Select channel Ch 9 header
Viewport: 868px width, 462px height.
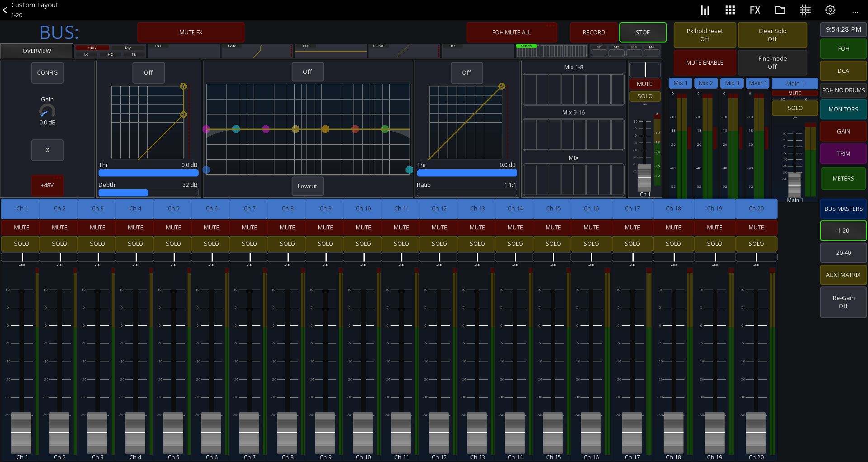pyautogui.click(x=325, y=208)
